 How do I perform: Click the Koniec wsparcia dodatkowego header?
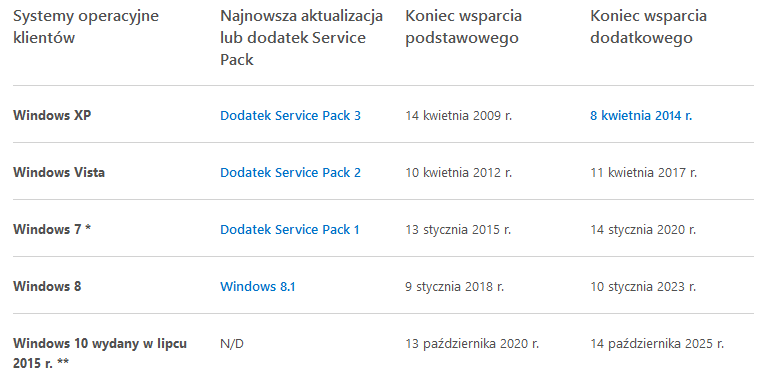click(x=648, y=27)
